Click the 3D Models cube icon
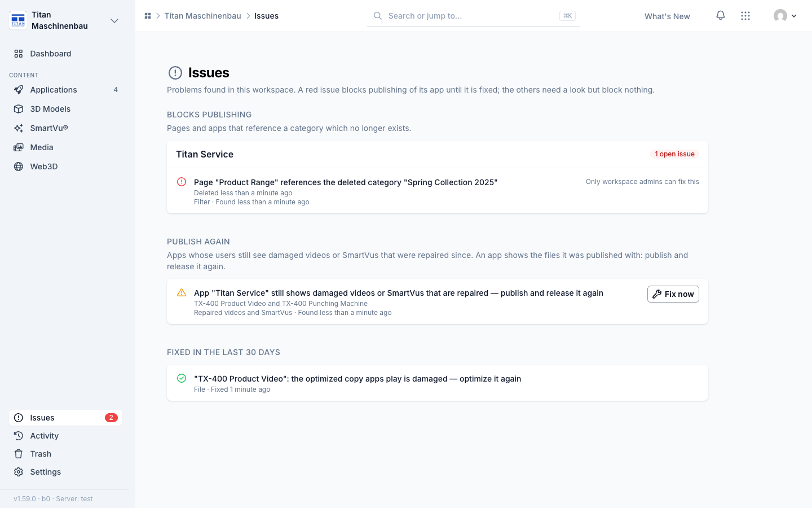This screenshot has width=812, height=508. pos(19,109)
